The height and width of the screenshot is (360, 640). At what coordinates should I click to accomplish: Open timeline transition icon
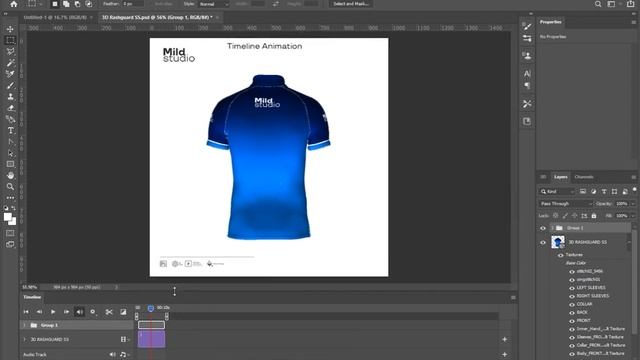coord(123,312)
